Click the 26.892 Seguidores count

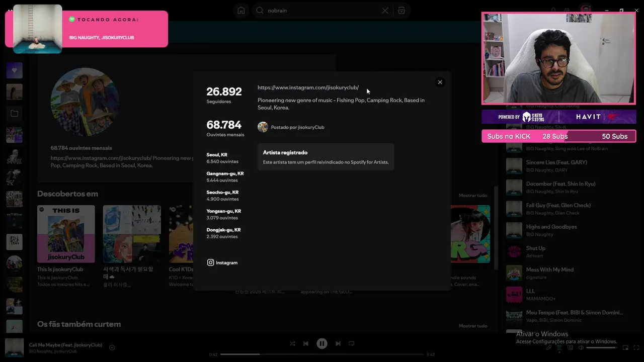pos(224,95)
